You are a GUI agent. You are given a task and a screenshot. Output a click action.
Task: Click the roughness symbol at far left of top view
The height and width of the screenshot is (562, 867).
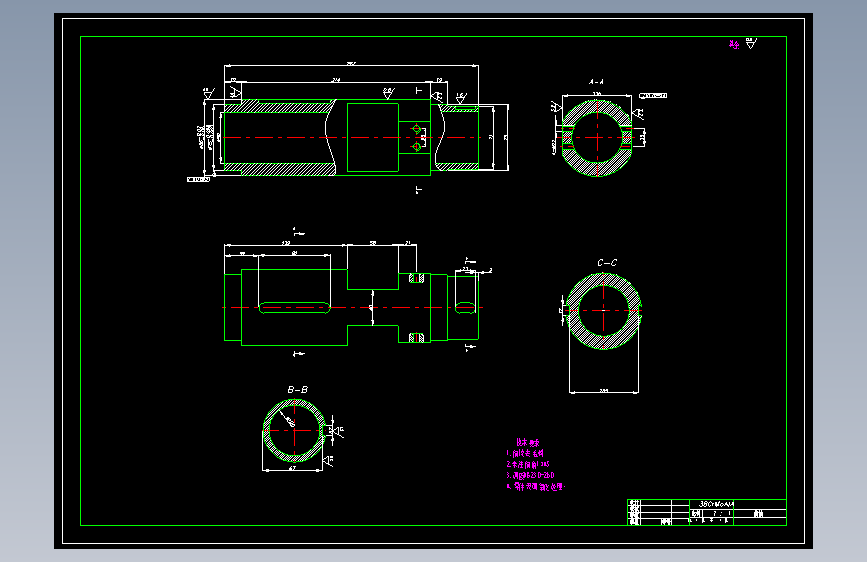(x=208, y=93)
